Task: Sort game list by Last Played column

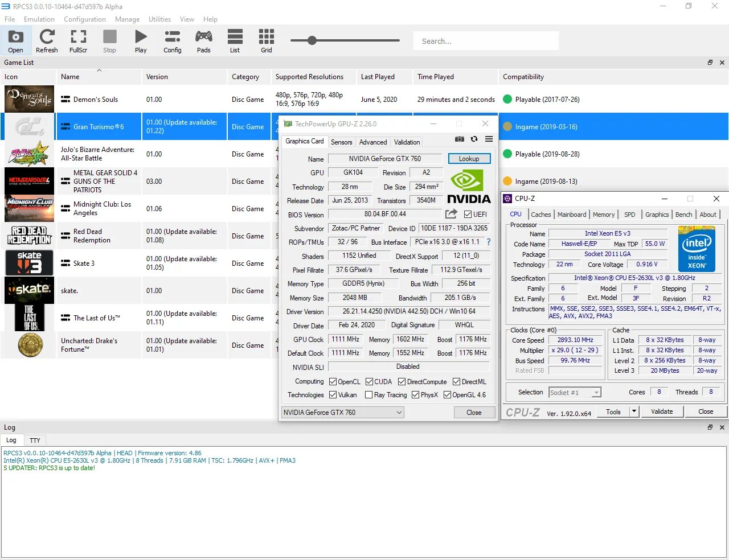Action: coord(384,77)
